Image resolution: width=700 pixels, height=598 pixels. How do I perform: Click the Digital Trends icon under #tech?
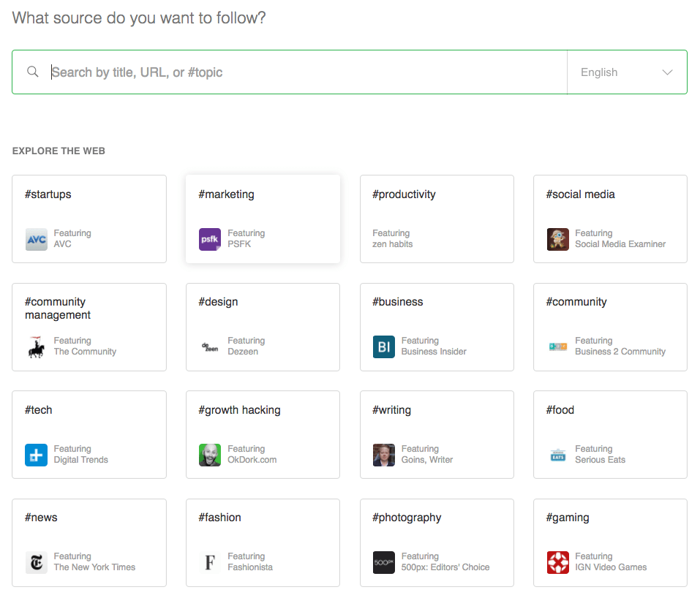click(x=36, y=455)
